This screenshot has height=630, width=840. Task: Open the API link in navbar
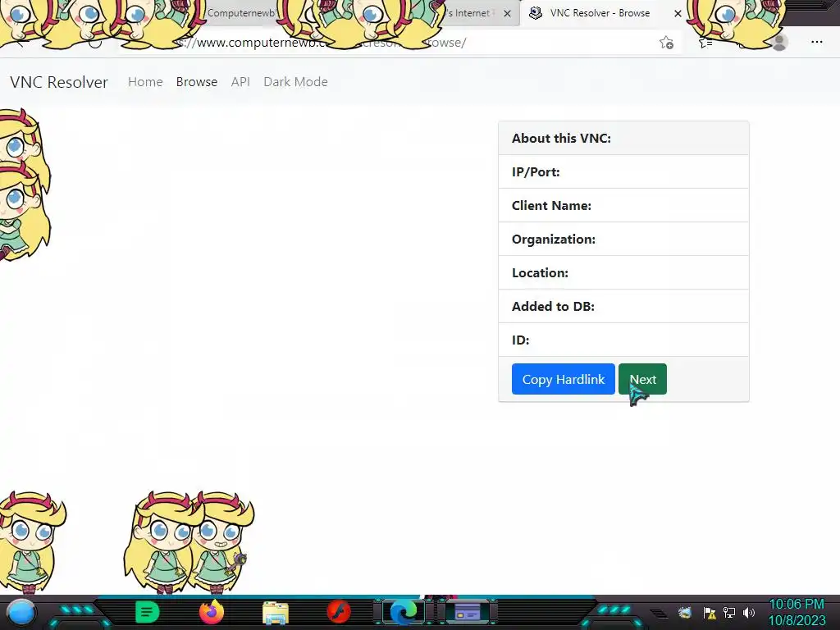pos(240,82)
